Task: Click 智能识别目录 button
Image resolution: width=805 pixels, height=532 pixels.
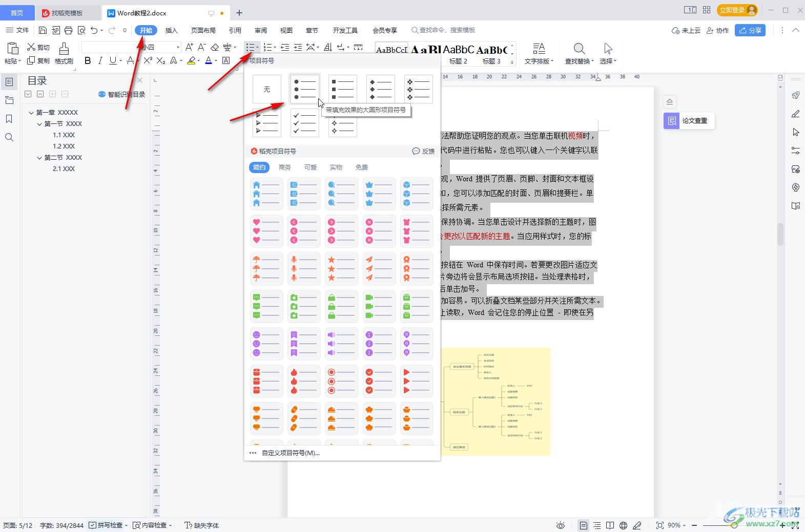Action: tap(122, 94)
